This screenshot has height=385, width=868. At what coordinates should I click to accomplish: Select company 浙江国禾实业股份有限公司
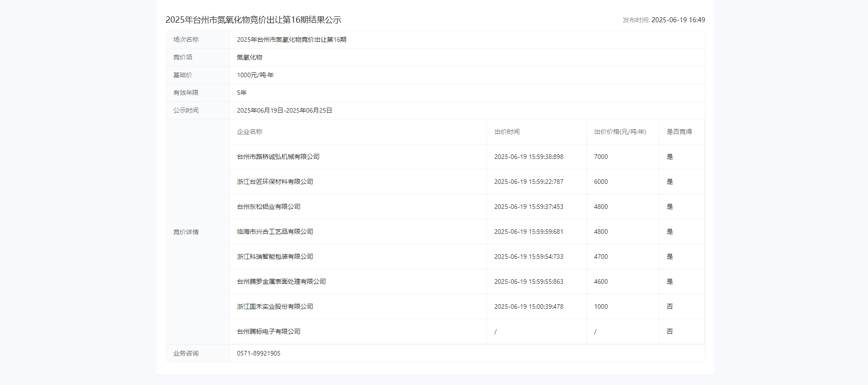click(x=275, y=306)
